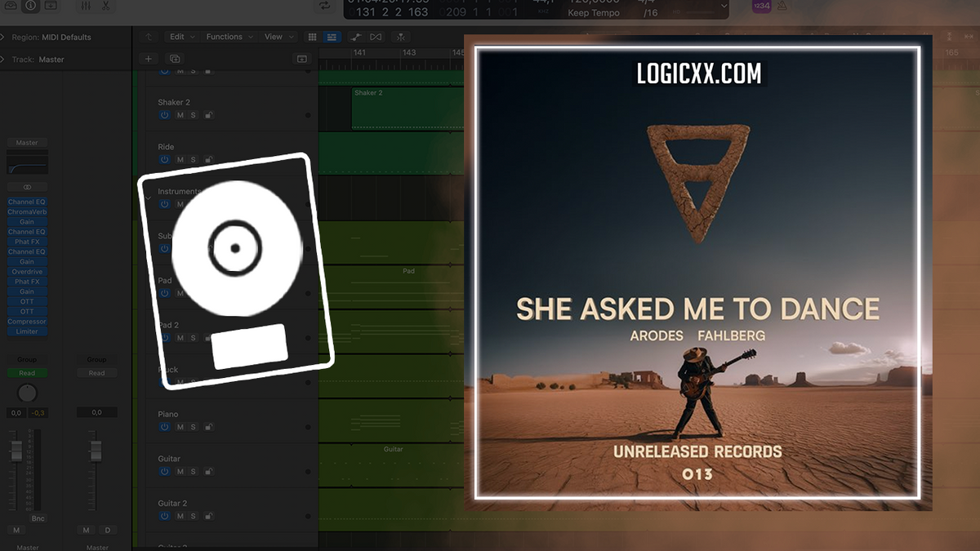Viewport: 980px width, 551px height.
Task: Switch to the list editor view tab
Action: click(332, 37)
